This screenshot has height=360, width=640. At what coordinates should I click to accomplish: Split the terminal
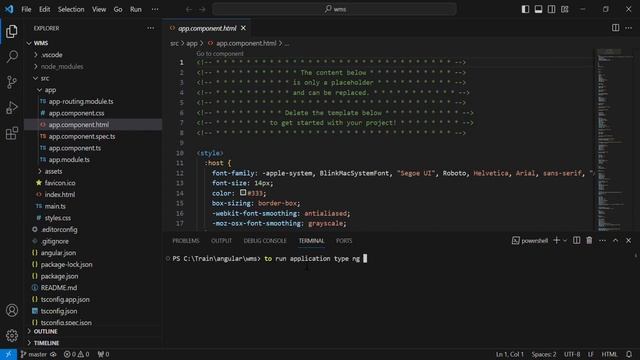click(576, 240)
